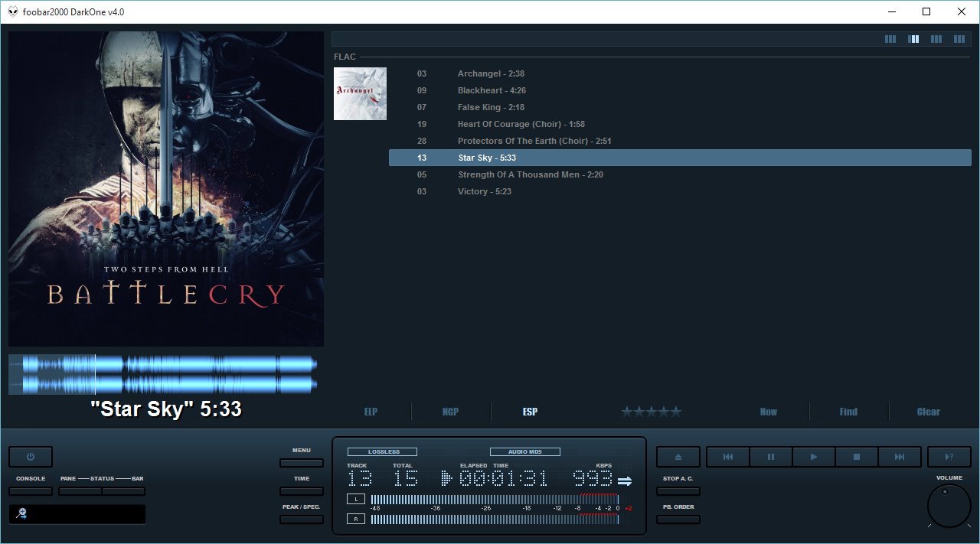Click the first layout columns icon

890,39
